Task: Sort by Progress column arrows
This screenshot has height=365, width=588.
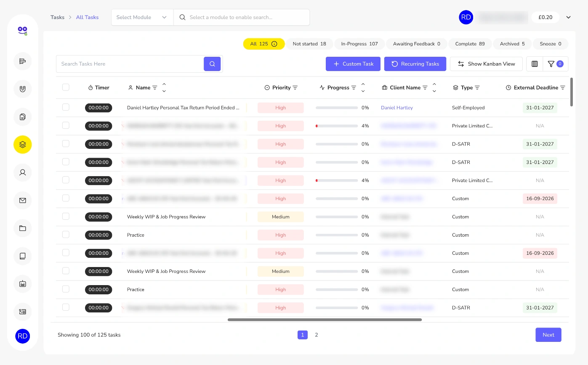Action: point(363,87)
